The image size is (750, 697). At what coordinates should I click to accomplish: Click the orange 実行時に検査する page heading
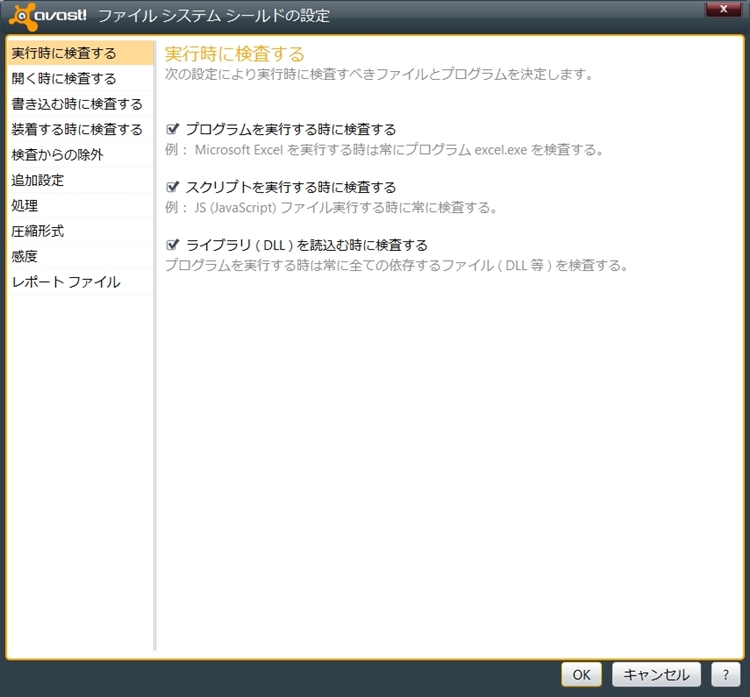234,54
